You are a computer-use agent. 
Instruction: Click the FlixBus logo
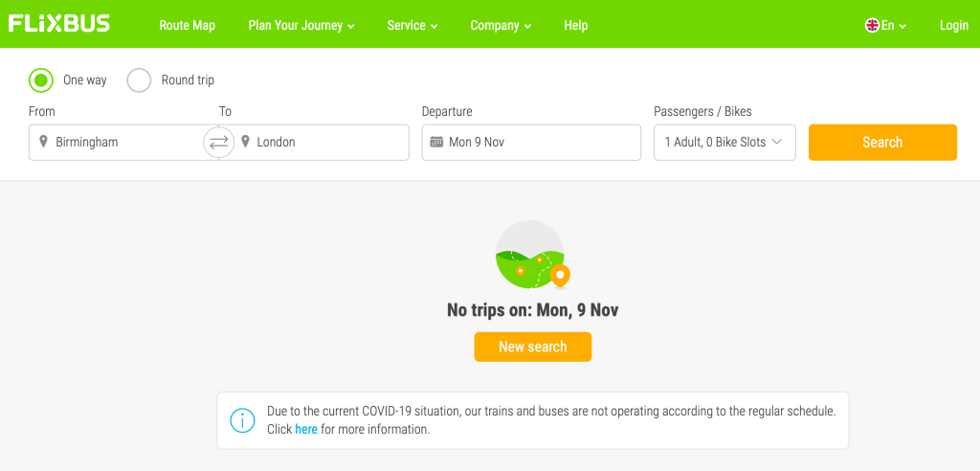coord(59,24)
